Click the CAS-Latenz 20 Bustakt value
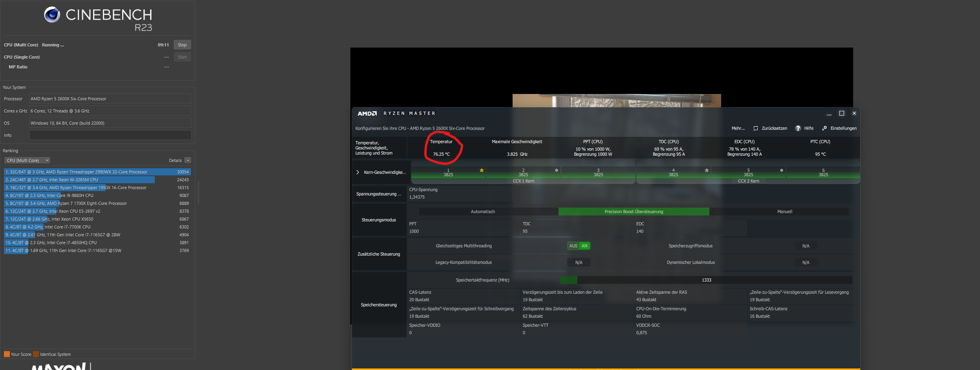The height and width of the screenshot is (370, 980). click(x=419, y=300)
